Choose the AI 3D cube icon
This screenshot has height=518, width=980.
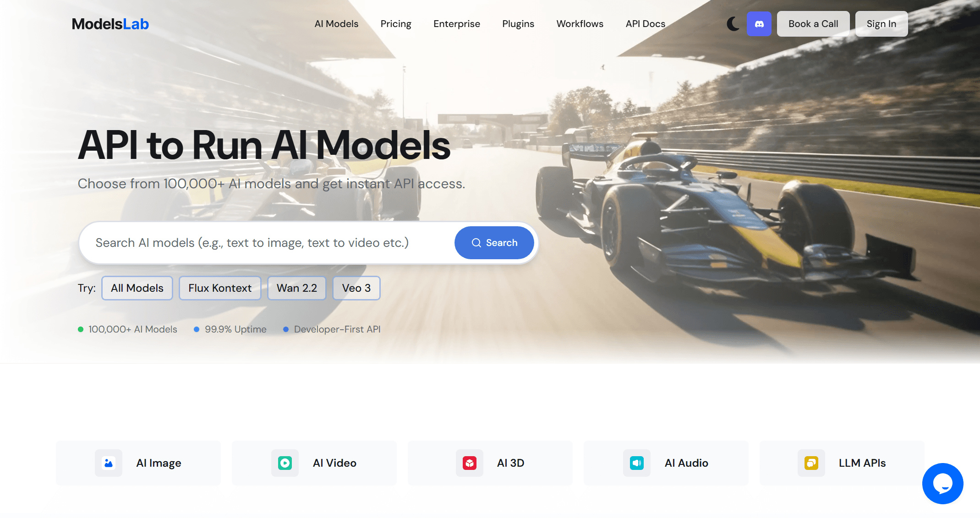(470, 463)
